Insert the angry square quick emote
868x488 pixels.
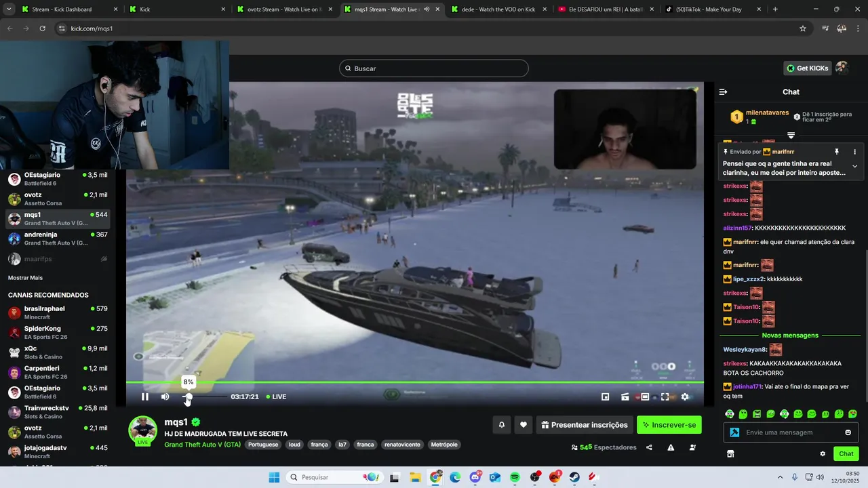(x=757, y=414)
